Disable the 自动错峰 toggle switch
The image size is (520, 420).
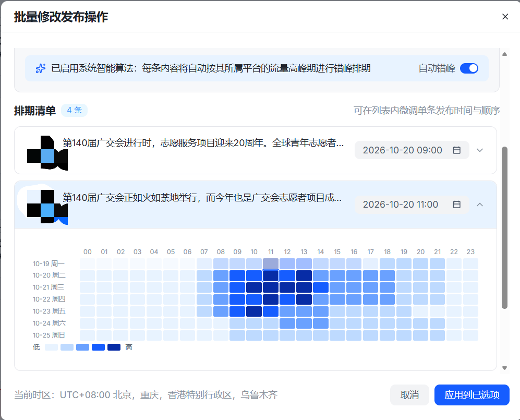(469, 68)
